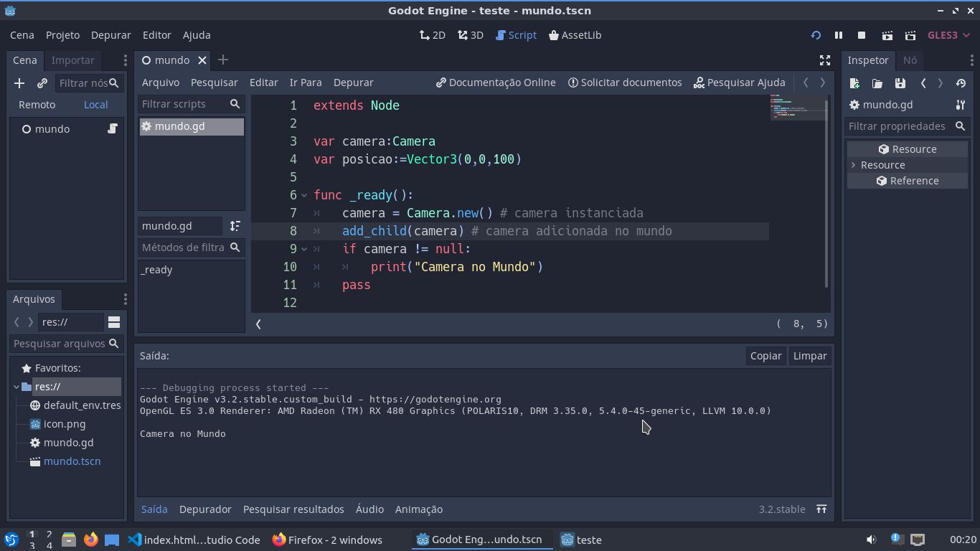Click the Filtrar propriedades field

(908, 126)
